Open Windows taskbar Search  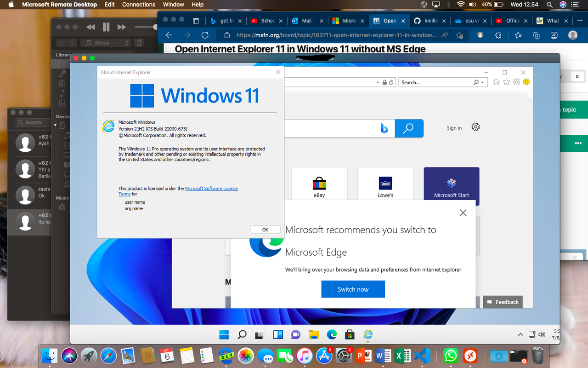tap(242, 334)
